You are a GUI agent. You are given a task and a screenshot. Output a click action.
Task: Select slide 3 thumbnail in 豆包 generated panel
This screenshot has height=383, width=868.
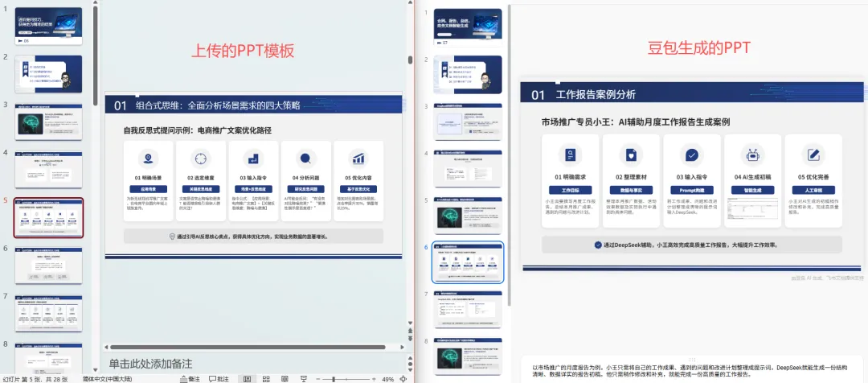click(468, 121)
